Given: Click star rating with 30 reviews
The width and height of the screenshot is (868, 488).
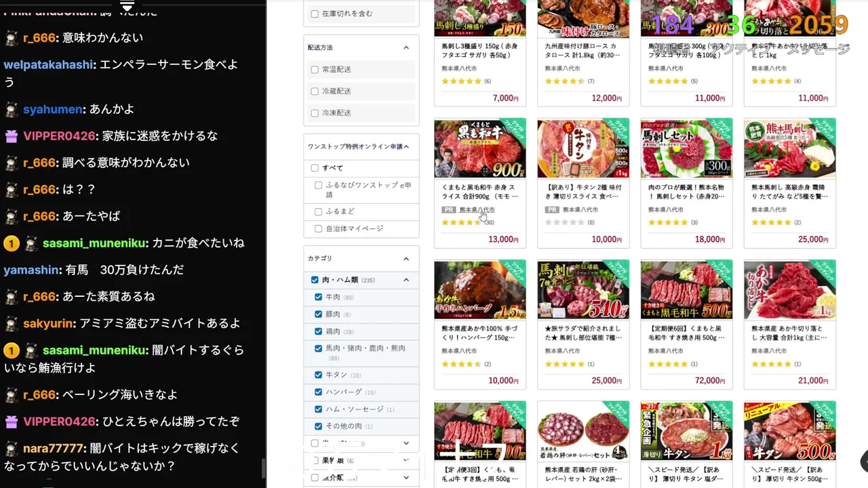Looking at the screenshot, I should tap(461, 222).
